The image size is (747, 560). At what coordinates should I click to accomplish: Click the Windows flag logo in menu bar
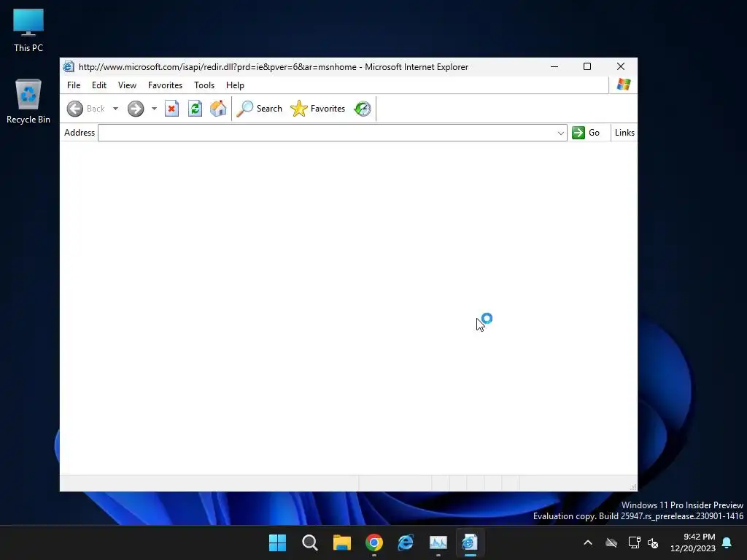[624, 85]
